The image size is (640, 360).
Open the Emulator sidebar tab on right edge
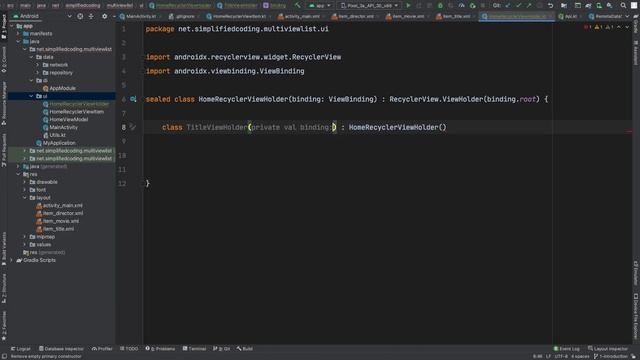(636, 273)
